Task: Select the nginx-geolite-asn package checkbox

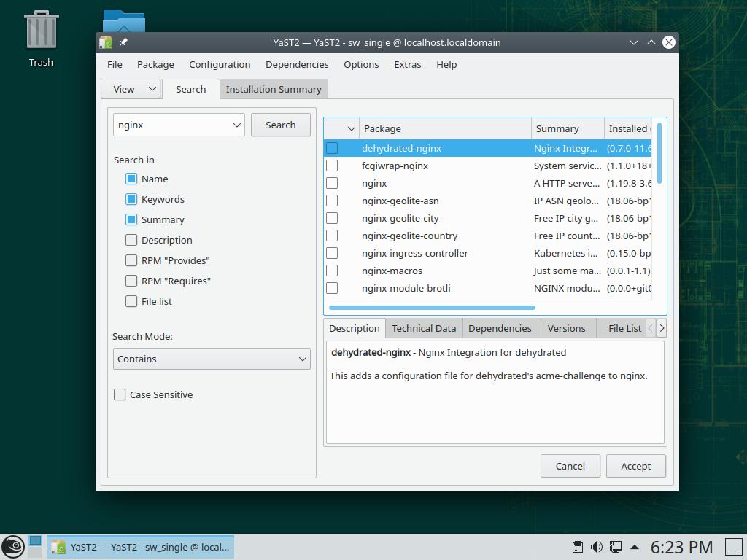Action: [x=332, y=201]
